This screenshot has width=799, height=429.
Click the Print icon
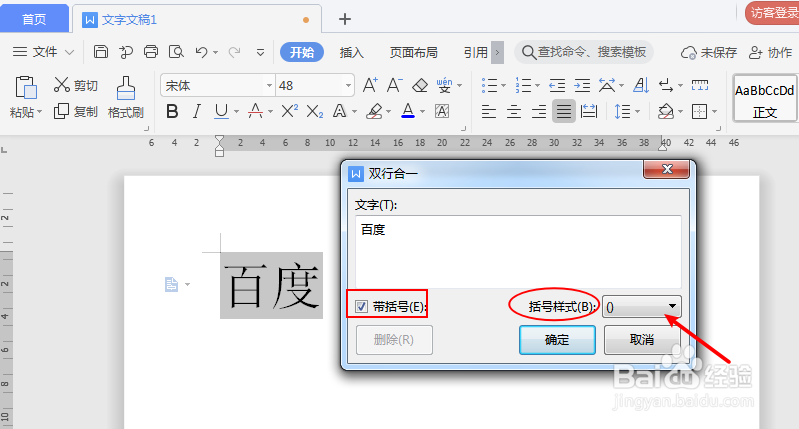pos(151,52)
